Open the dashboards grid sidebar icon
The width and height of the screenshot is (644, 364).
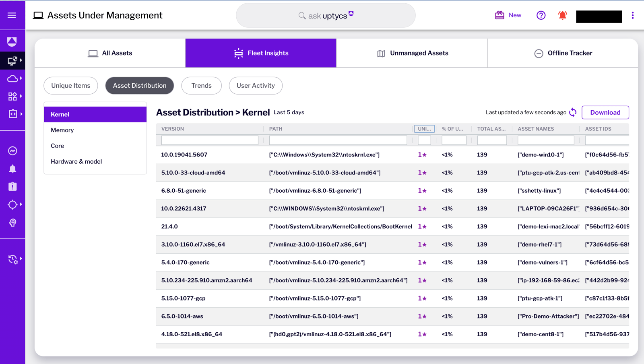pyautogui.click(x=12, y=96)
